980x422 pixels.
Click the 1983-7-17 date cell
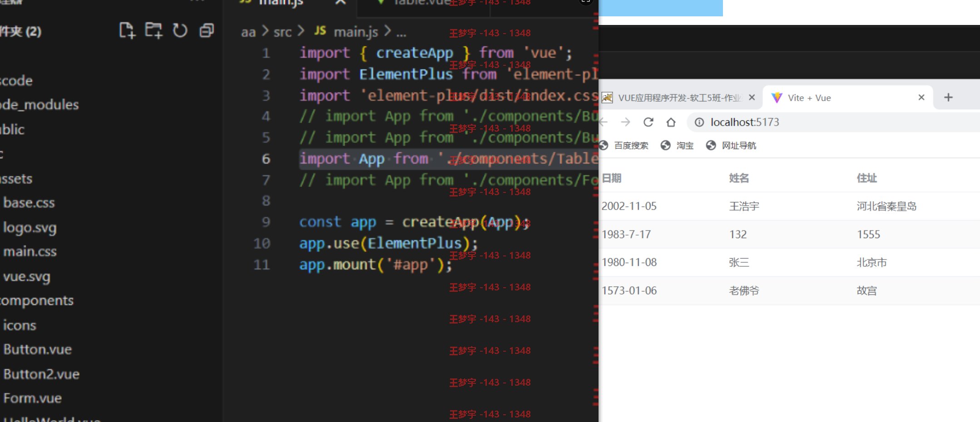626,235
